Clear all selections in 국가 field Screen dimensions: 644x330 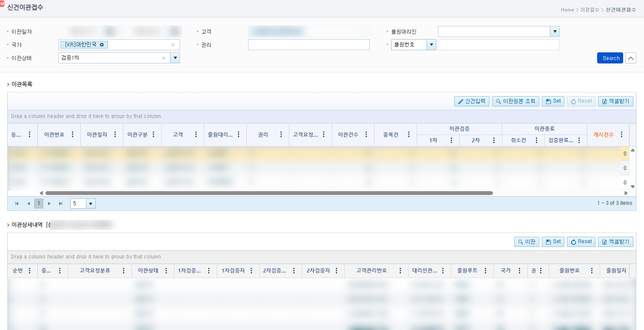pyautogui.click(x=173, y=45)
